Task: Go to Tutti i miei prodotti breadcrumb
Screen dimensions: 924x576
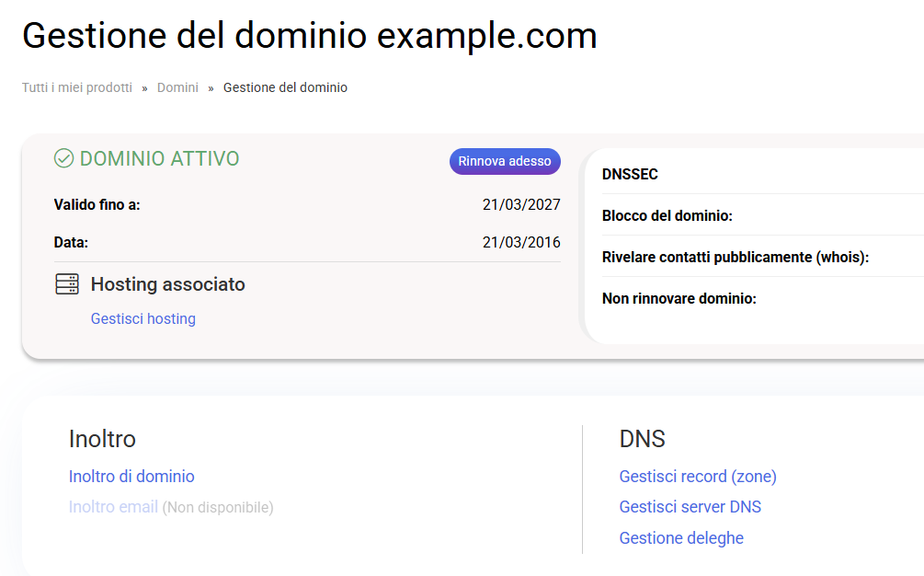Action: pos(77,87)
